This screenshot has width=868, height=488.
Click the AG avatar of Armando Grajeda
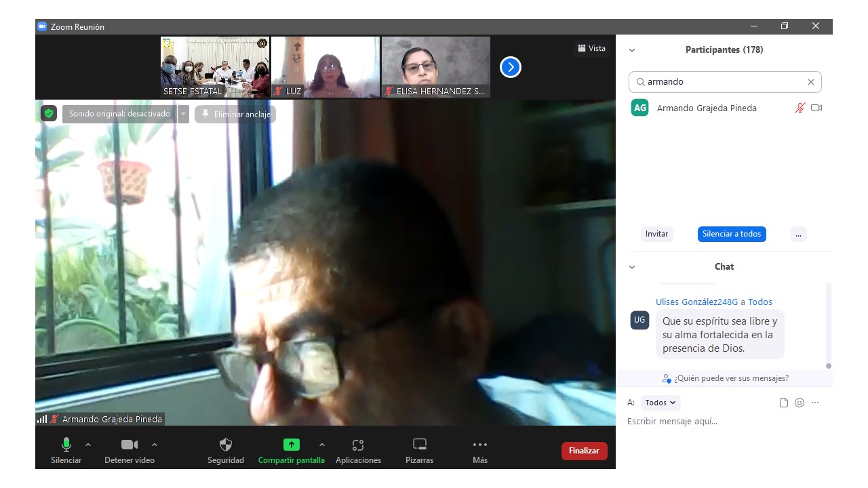click(639, 108)
